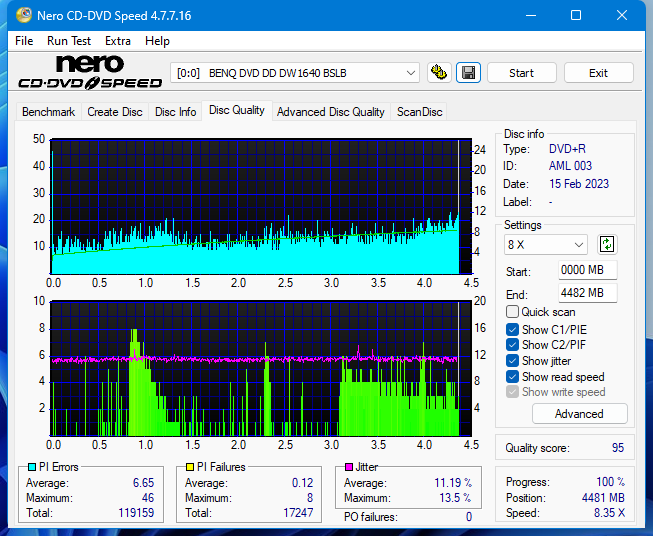
Task: Open the Run Test menu
Action: tap(69, 41)
